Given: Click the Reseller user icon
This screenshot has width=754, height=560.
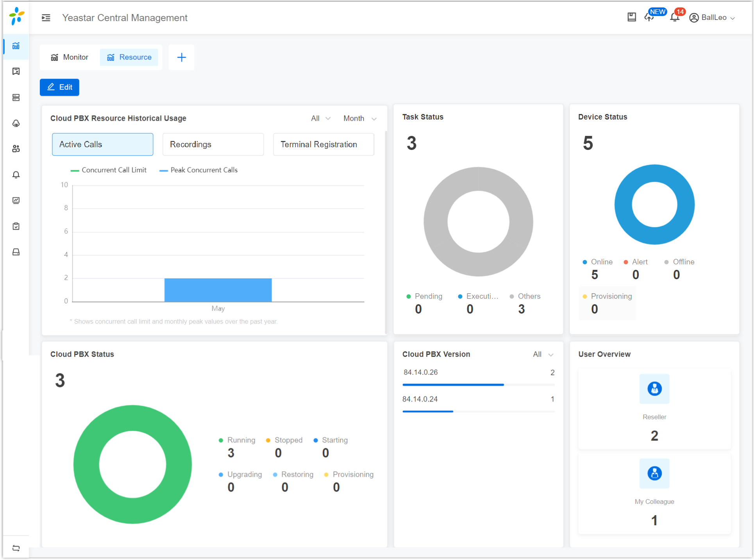Looking at the screenshot, I should (654, 389).
